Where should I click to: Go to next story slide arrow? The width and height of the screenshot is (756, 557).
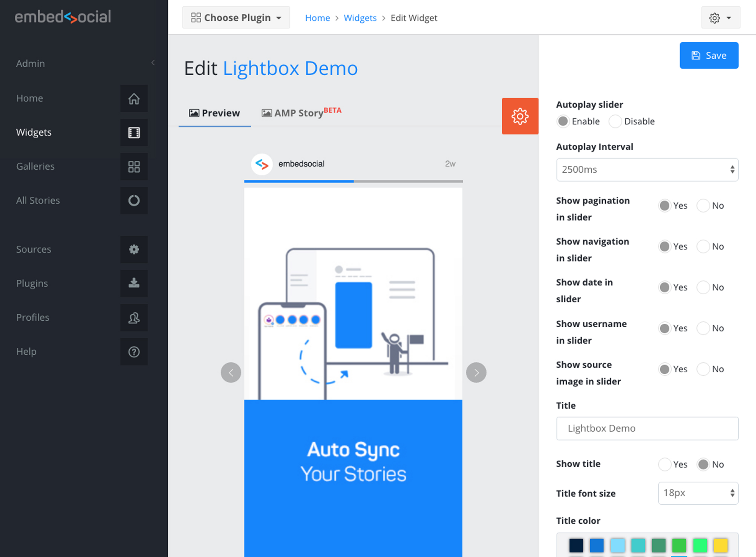476,373
